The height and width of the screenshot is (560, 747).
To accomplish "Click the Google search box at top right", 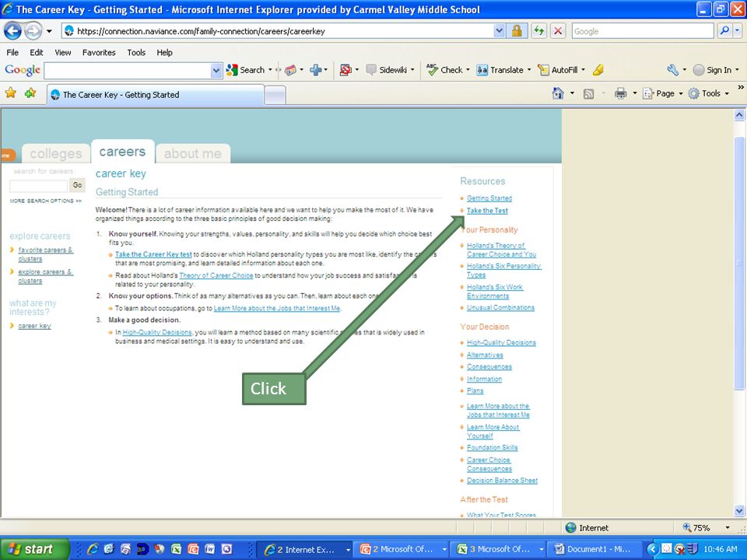I will [643, 31].
